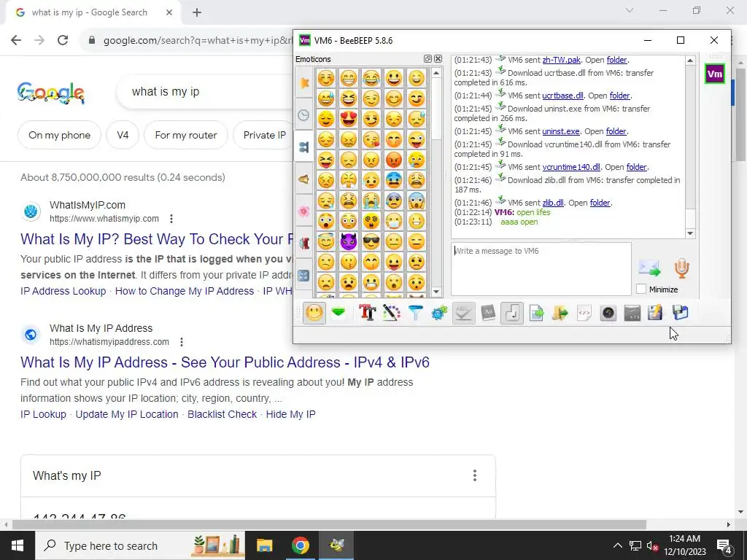Click chat history scroll up arrow
Image resolution: width=747 pixels, height=560 pixels.
[x=690, y=61]
